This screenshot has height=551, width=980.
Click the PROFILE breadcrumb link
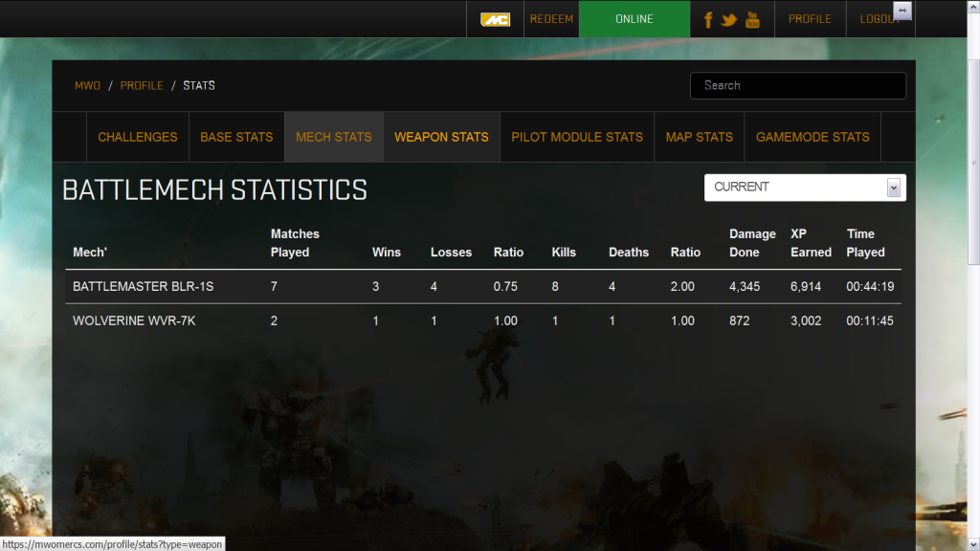pos(142,85)
